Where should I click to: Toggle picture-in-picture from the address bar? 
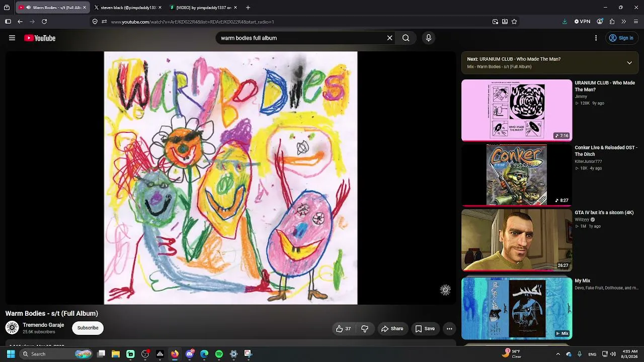tap(495, 22)
